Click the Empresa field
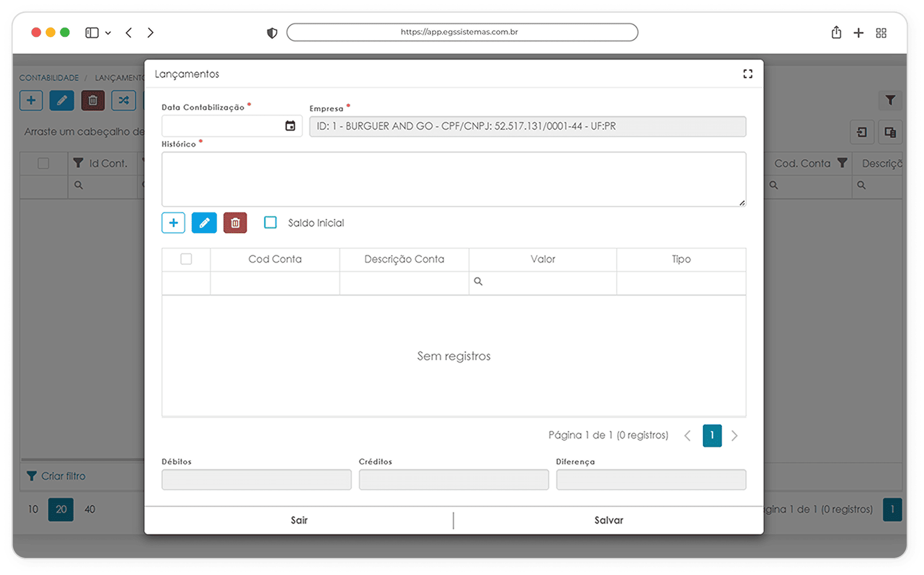Image resolution: width=924 pixels, height=575 pixels. (x=527, y=126)
